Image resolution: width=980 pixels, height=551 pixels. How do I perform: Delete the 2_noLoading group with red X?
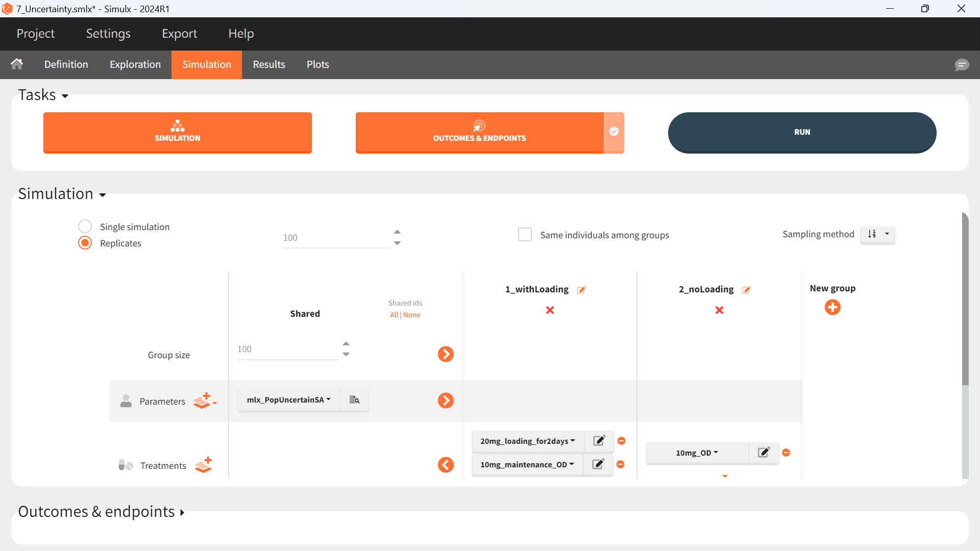[719, 310]
